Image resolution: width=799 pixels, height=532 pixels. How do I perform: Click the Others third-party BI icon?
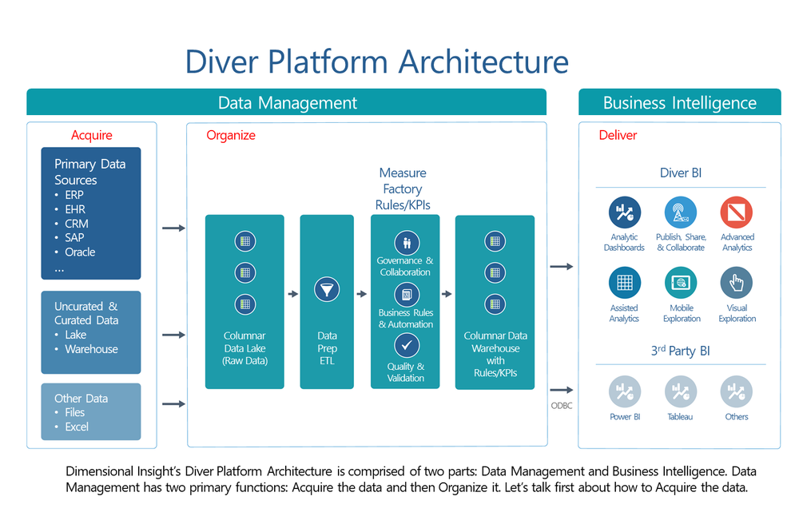point(736,391)
